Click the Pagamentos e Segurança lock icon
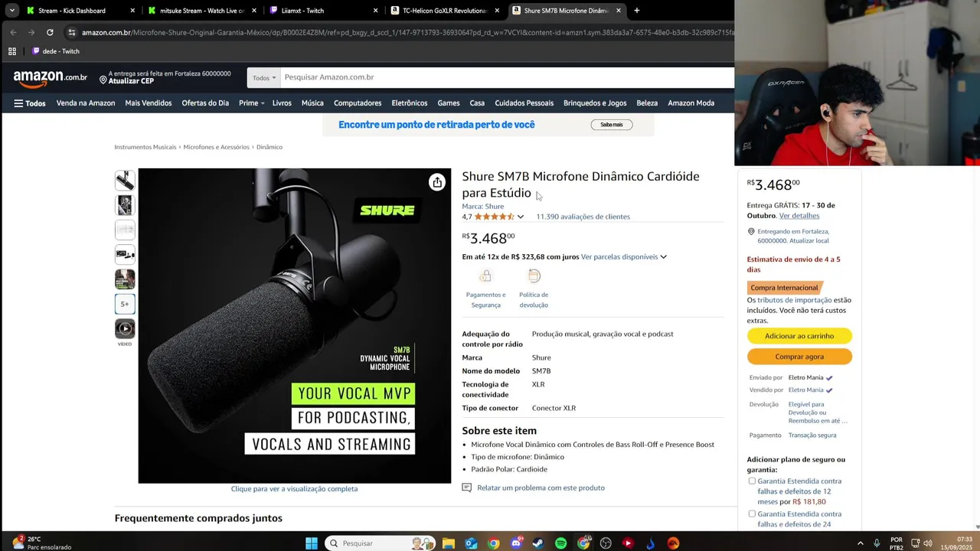Image resolution: width=980 pixels, height=551 pixels. [485, 276]
